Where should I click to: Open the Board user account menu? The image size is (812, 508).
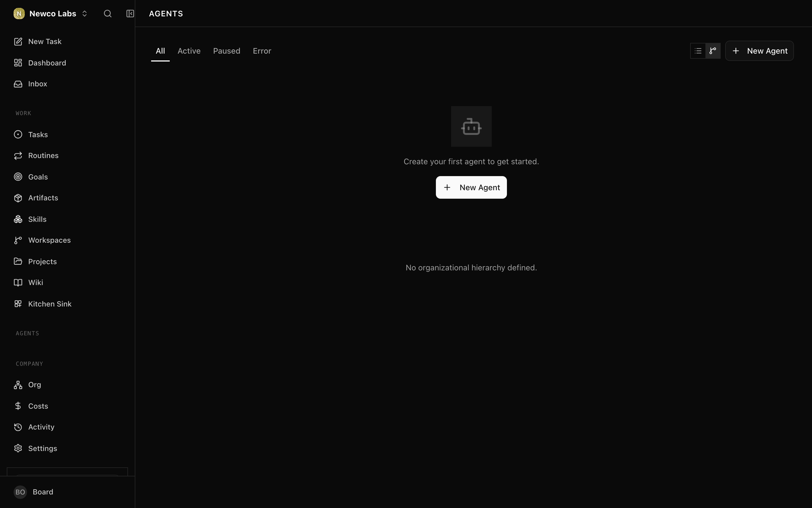click(67, 492)
